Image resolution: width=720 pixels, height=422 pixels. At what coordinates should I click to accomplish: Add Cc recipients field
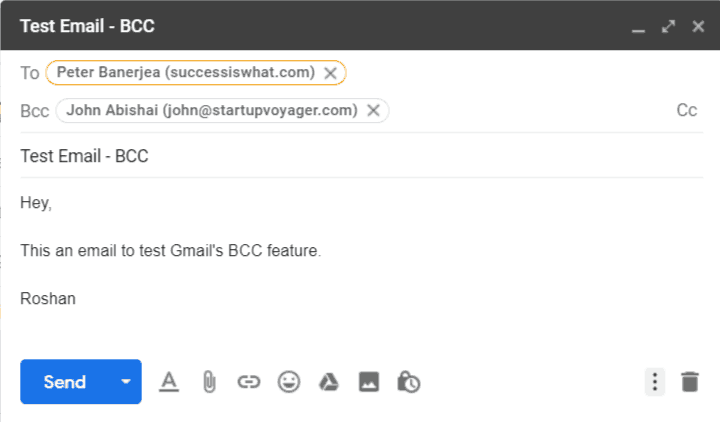click(x=687, y=110)
